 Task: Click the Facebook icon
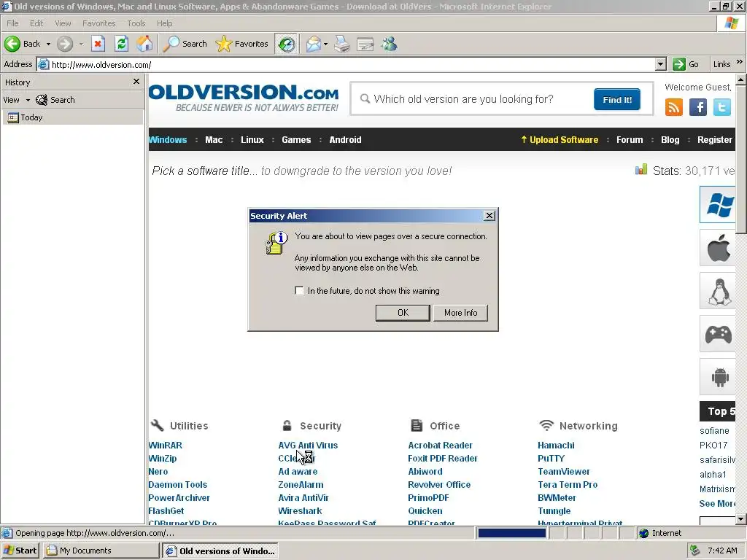click(x=698, y=107)
